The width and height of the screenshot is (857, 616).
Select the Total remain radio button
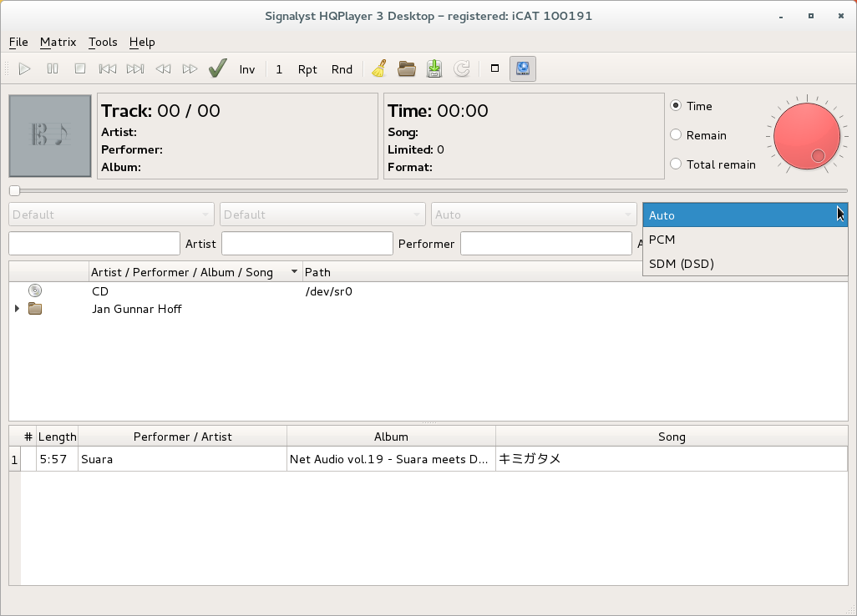[676, 164]
